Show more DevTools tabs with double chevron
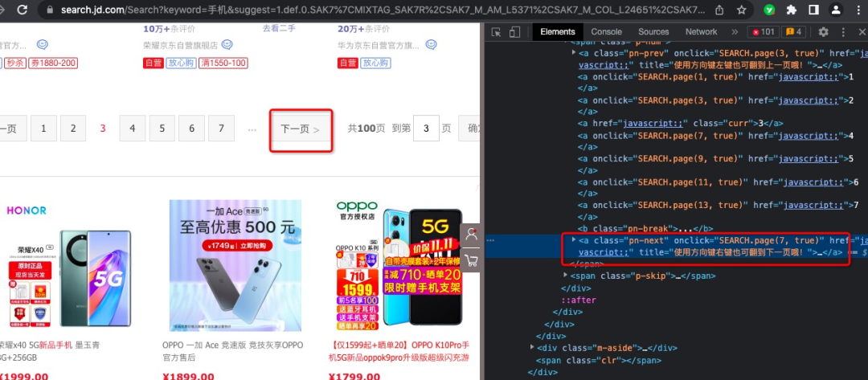This screenshot has height=380, width=868. 735,32
